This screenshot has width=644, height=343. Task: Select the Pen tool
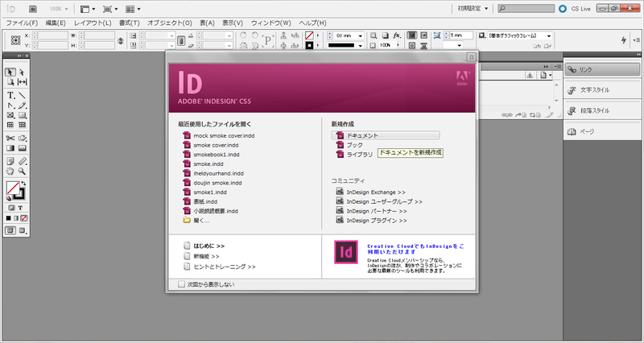click(10, 105)
